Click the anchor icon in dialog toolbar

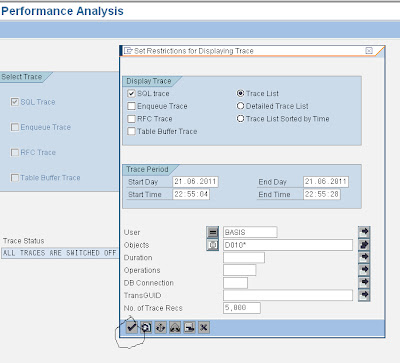pos(161,328)
